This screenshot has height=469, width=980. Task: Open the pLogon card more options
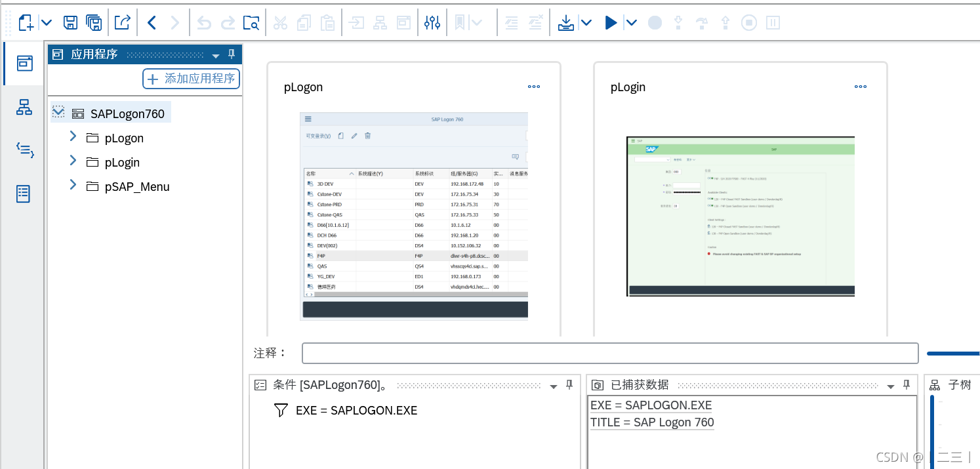pos(534,87)
